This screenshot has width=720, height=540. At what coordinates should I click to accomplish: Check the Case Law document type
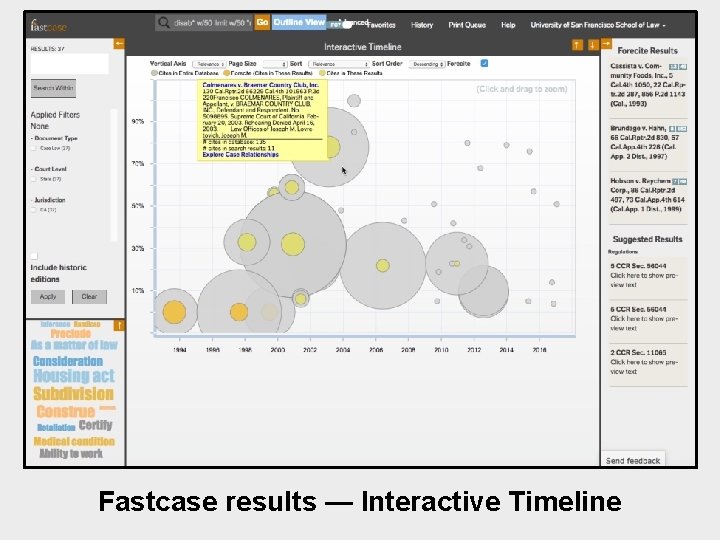point(34,148)
